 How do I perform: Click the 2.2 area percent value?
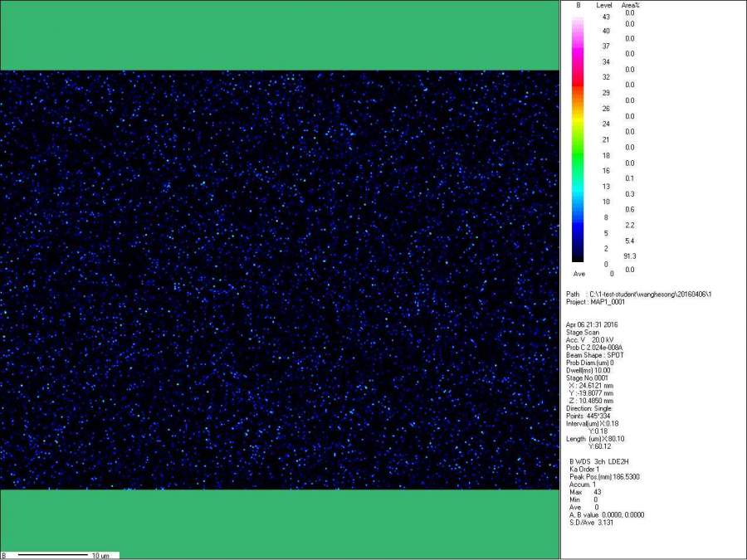[x=630, y=225]
